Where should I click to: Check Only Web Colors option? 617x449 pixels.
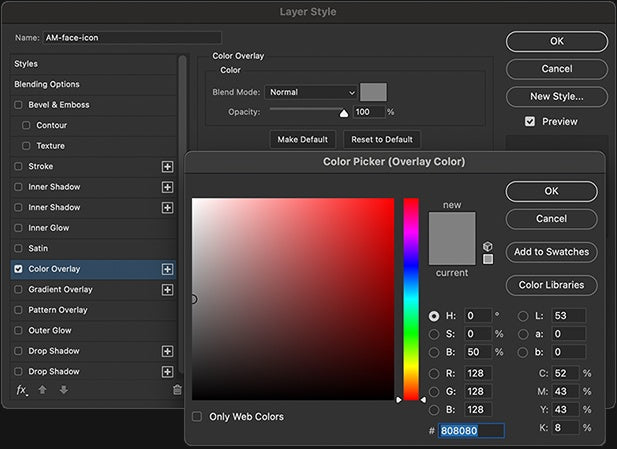coord(197,416)
